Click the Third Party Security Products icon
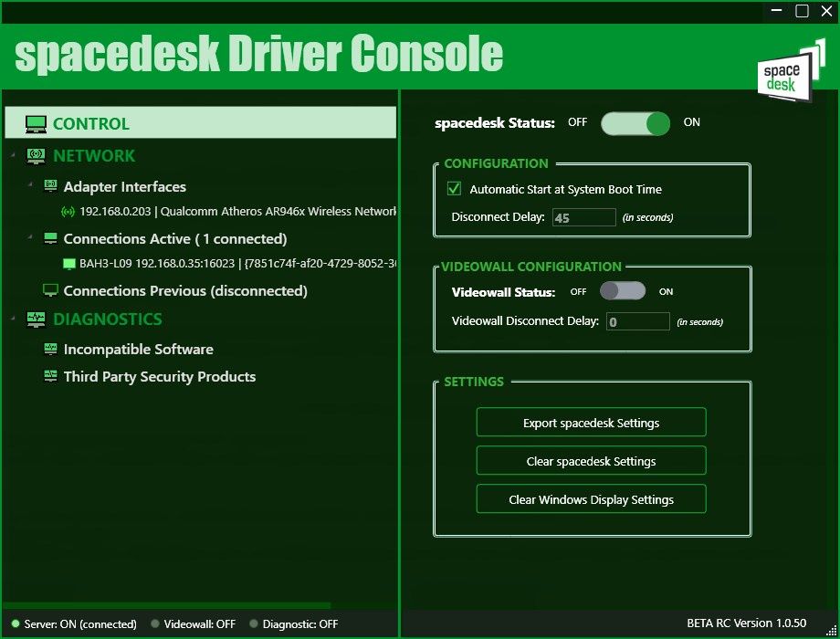 [50, 376]
